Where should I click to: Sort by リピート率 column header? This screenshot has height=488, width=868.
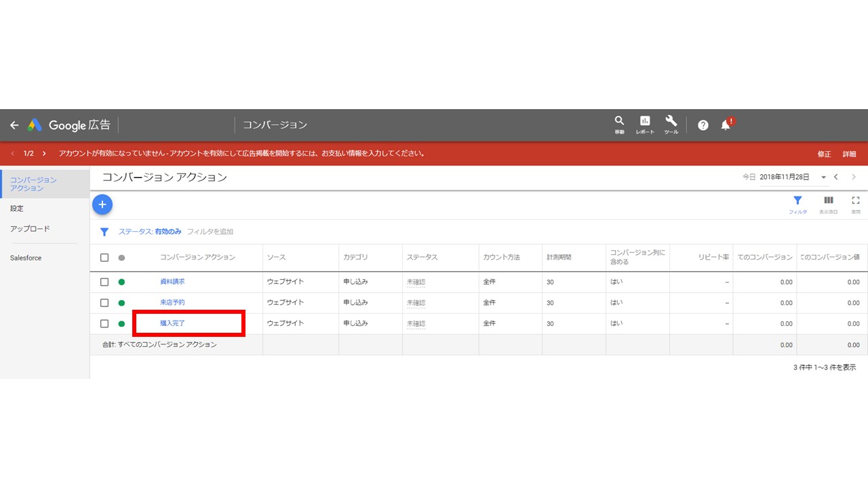[713, 258]
